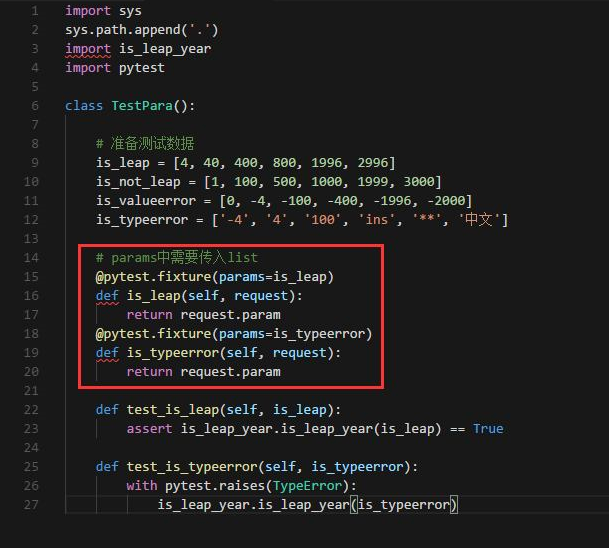Click the value 1999 in the is_not_leap list

click(373, 182)
